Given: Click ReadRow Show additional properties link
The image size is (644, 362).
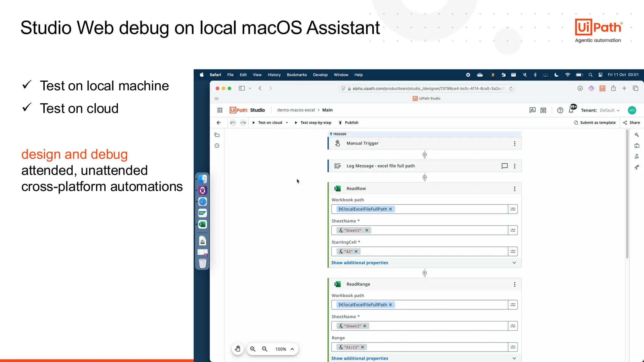Looking at the screenshot, I should coord(359,263).
